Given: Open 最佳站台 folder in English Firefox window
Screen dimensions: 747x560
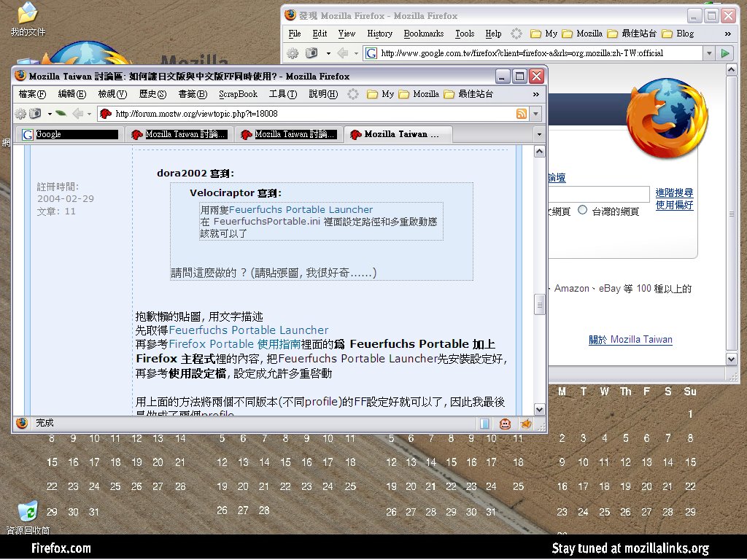Looking at the screenshot, I should click(x=632, y=34).
